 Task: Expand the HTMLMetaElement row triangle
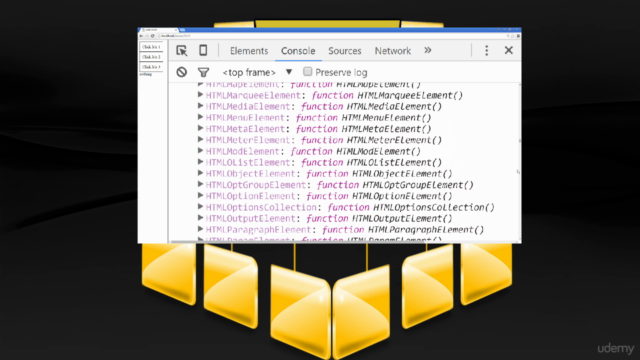coord(200,128)
